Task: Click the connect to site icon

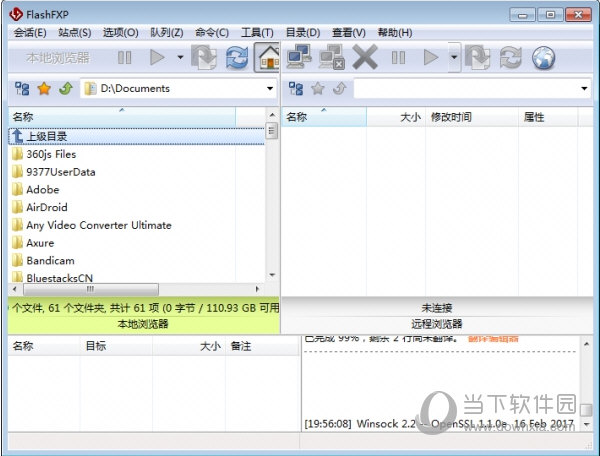Action: (299, 57)
